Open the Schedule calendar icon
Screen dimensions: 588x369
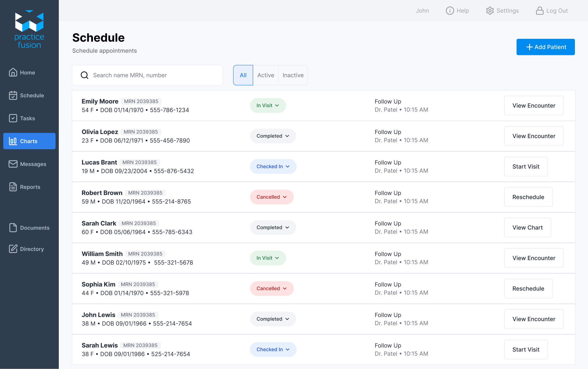13,95
